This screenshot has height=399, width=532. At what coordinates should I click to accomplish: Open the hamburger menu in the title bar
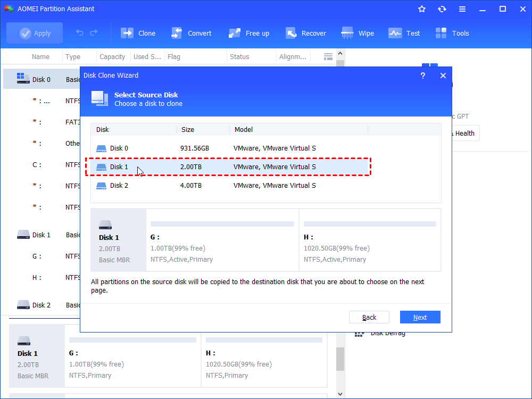click(x=462, y=9)
